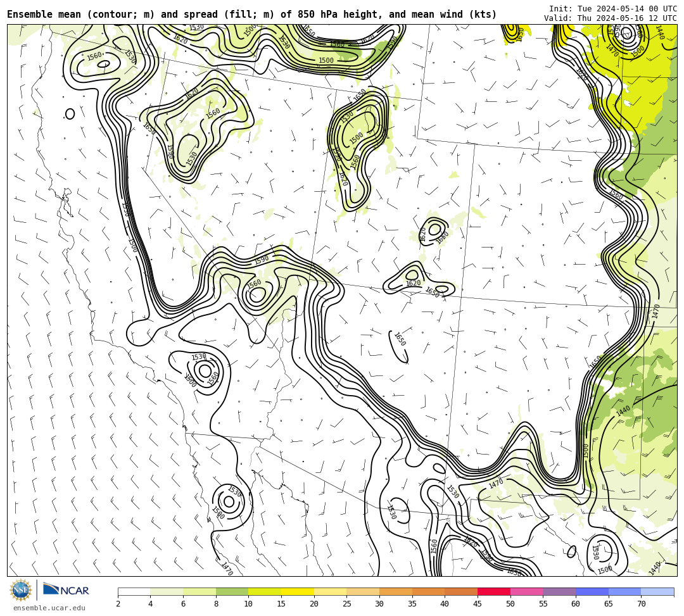Pick the red 45–50 m colorbar segment

coord(494,591)
